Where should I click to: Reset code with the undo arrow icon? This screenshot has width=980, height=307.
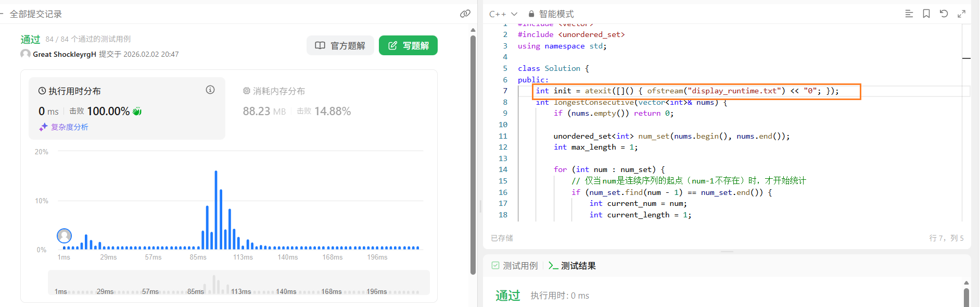tap(944, 14)
